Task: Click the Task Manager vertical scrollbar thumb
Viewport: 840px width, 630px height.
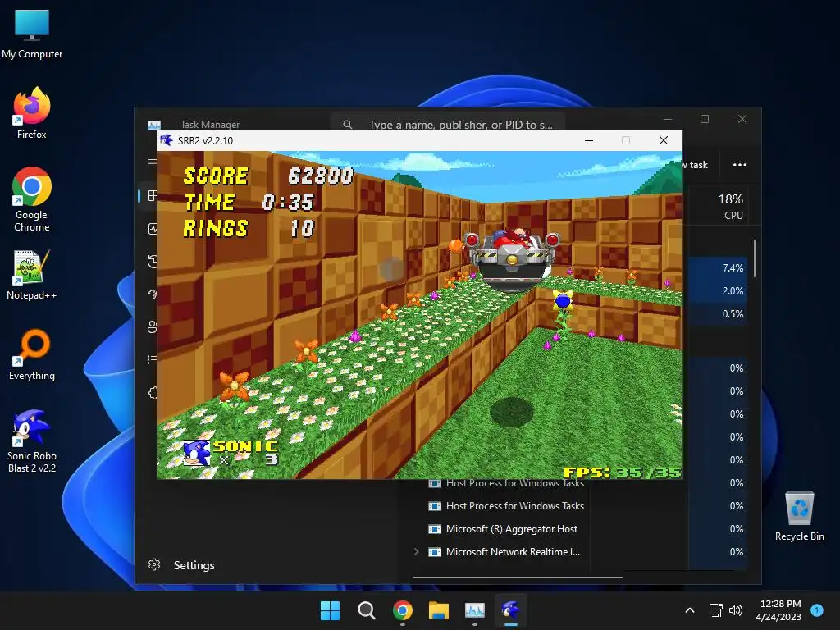Action: pyautogui.click(x=755, y=258)
